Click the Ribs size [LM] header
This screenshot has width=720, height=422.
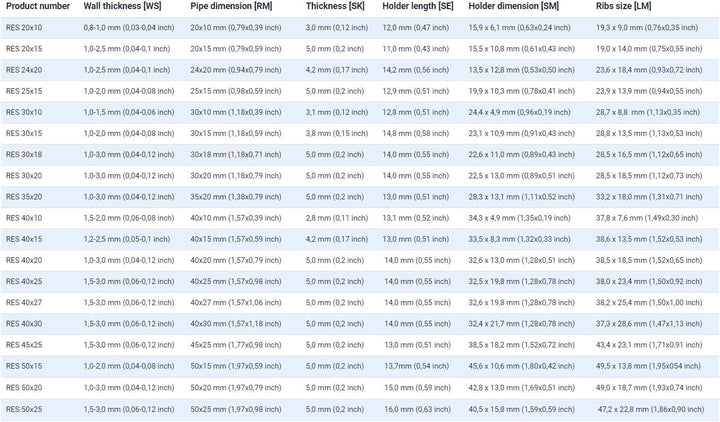[623, 6]
